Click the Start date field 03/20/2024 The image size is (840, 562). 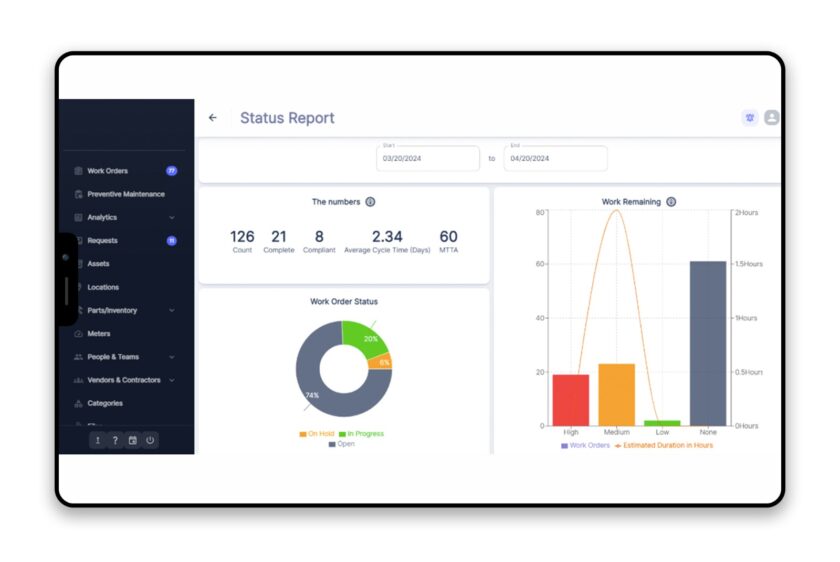point(429,158)
